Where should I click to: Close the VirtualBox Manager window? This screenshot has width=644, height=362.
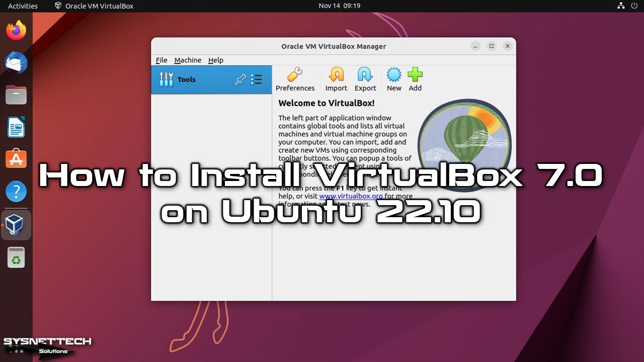(508, 46)
